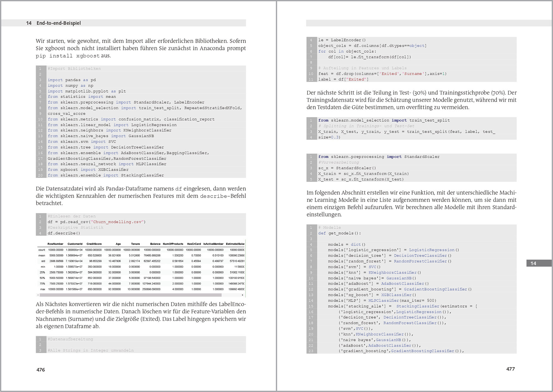Click the line assigning models['xg_boost']
The width and height of the screenshot is (553, 392).
[372, 295]
